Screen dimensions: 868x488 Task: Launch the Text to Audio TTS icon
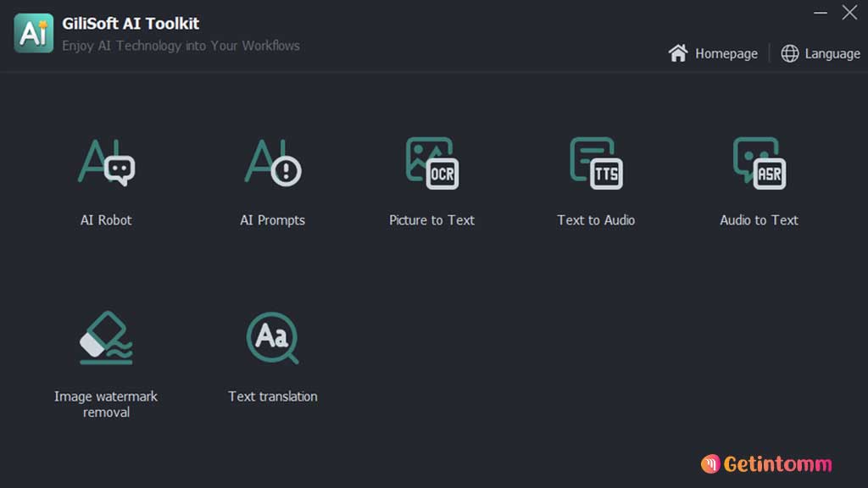[596, 164]
